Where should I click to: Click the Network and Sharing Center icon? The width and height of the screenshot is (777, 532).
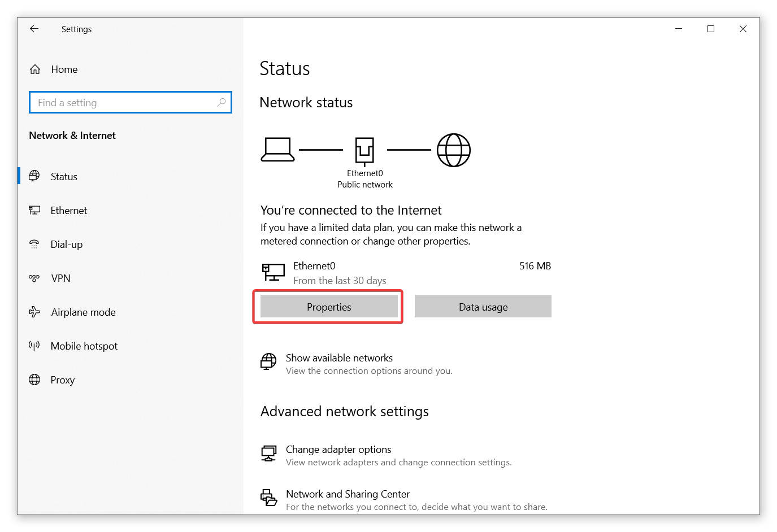[269, 498]
